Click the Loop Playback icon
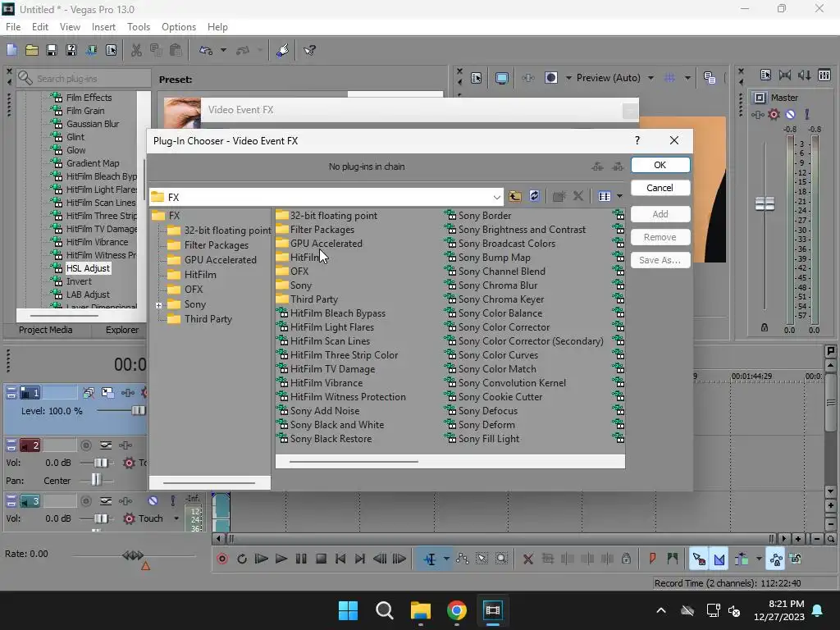Screen dimensions: 840x630 point(242,559)
